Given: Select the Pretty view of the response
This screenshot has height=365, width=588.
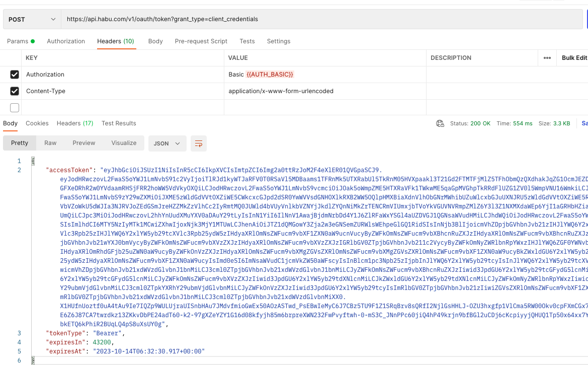Looking at the screenshot, I should pyautogui.click(x=19, y=143).
